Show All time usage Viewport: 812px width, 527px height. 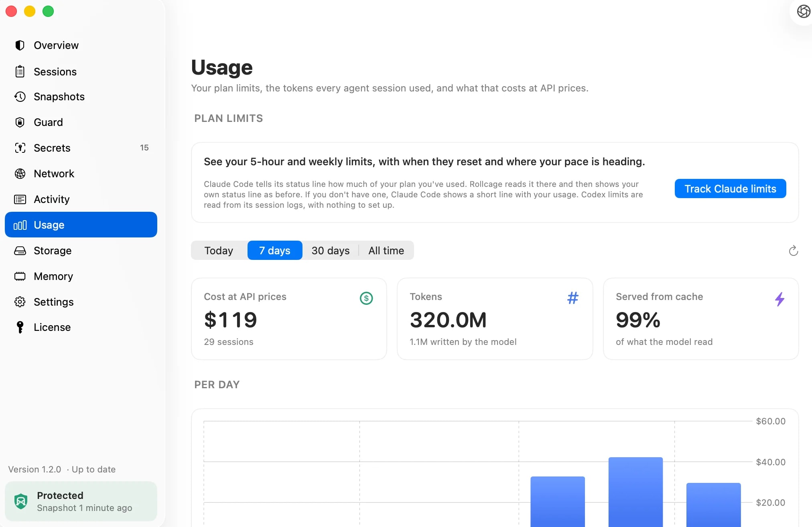click(x=386, y=250)
